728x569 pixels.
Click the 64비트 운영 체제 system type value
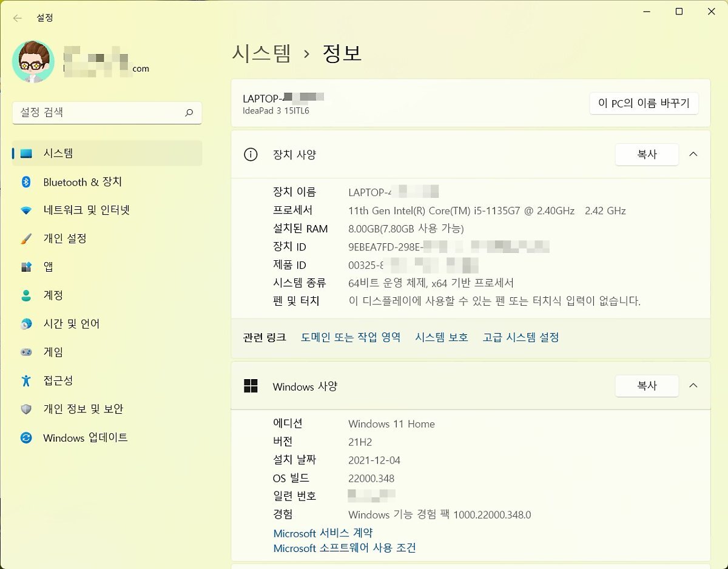431,283
